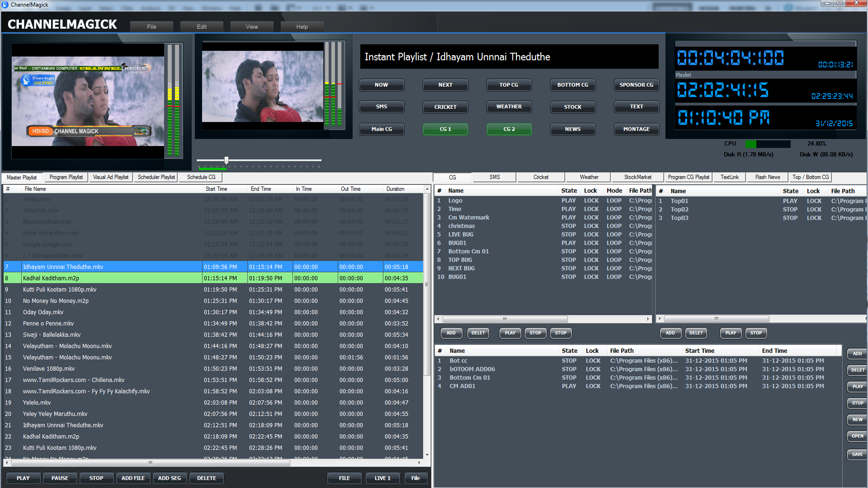Open the Top / Bottom CG tab
Image resolution: width=868 pixels, height=488 pixels.
pyautogui.click(x=810, y=177)
